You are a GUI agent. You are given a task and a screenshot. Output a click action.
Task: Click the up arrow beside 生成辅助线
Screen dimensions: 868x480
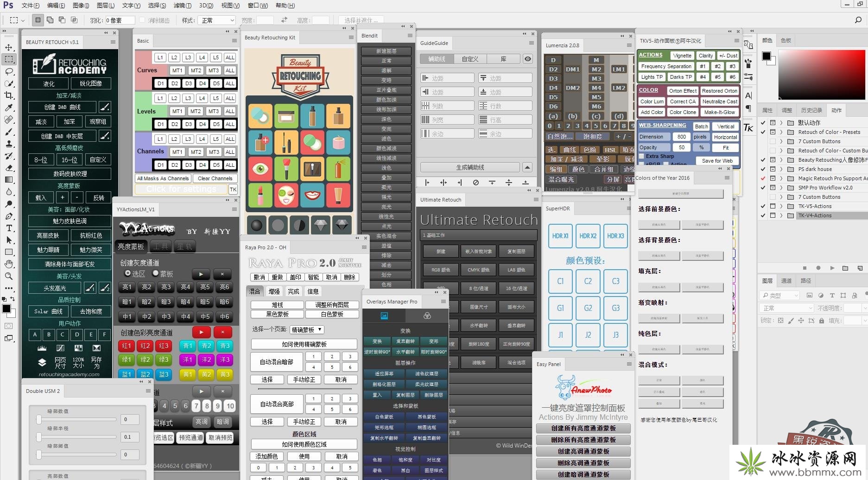point(527,167)
